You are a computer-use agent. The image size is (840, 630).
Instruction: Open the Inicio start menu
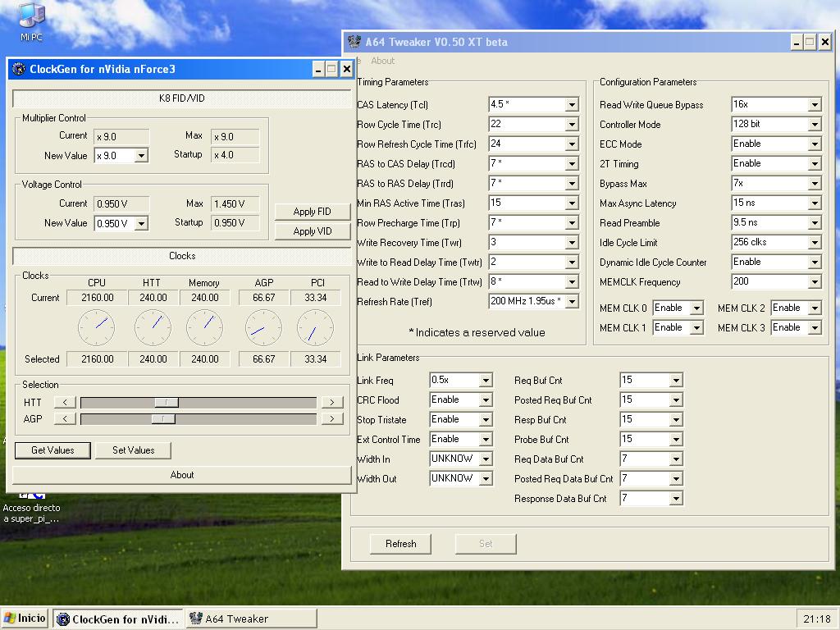point(25,619)
